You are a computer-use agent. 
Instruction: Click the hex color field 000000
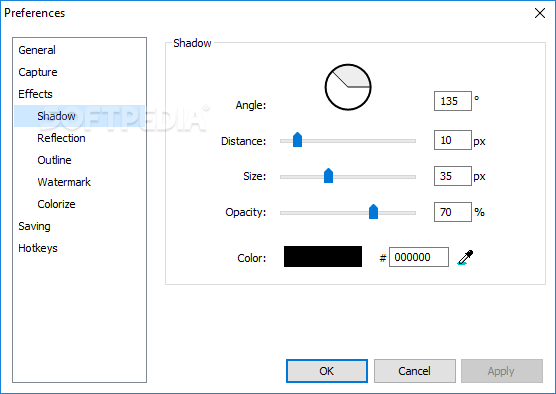coord(419,257)
